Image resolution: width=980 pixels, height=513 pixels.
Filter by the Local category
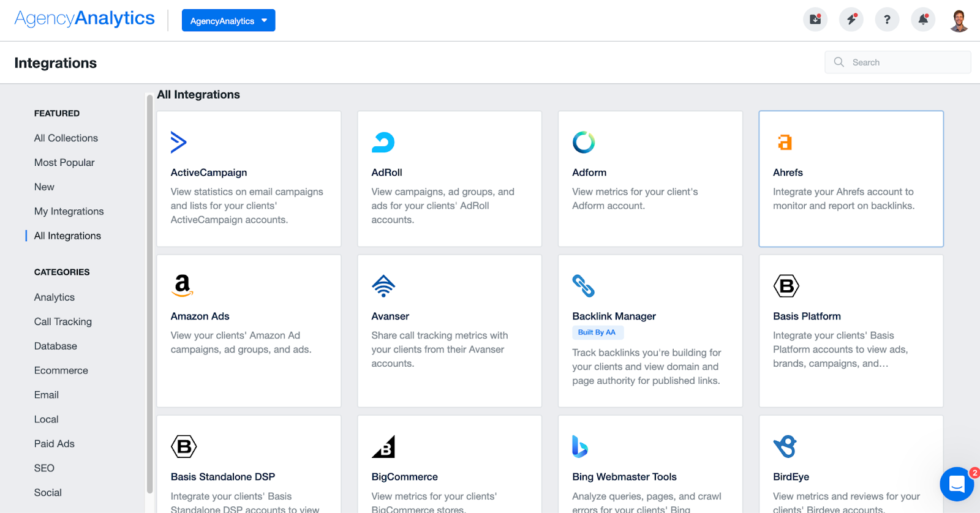(x=47, y=419)
